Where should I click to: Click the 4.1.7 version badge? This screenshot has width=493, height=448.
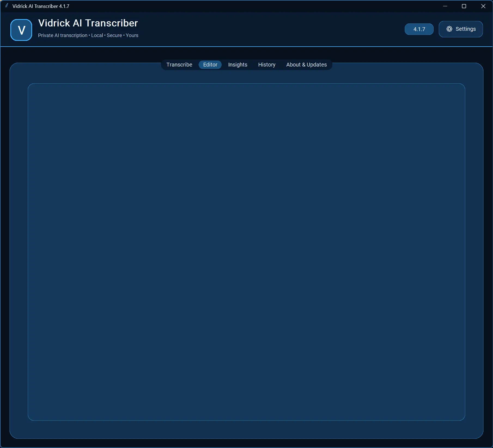(419, 29)
